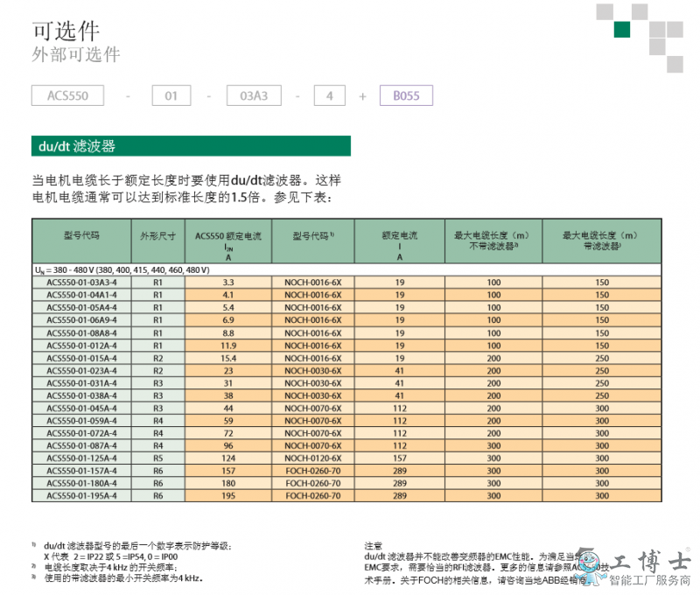
Task: Click the rated current value "180"
Action: pos(228,483)
